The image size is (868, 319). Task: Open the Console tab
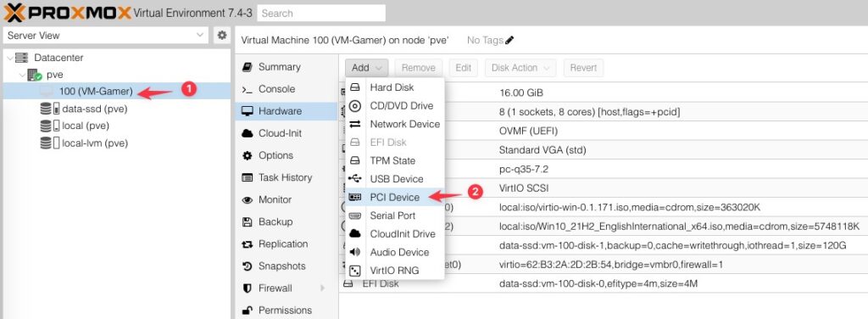pyautogui.click(x=287, y=89)
